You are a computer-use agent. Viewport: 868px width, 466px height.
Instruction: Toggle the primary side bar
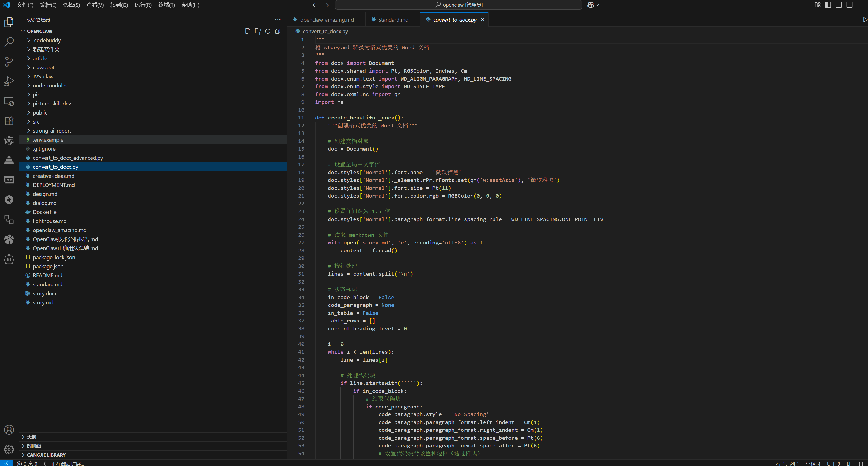pyautogui.click(x=828, y=5)
